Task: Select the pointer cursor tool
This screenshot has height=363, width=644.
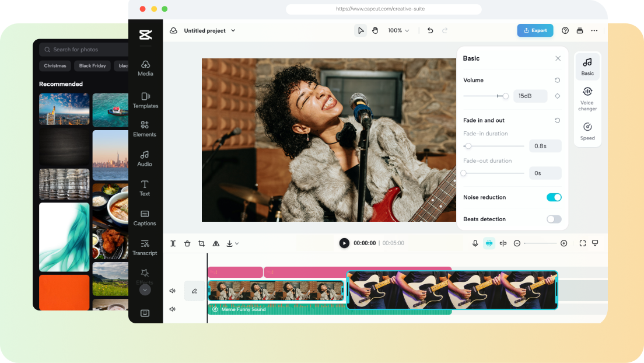Action: click(x=360, y=30)
